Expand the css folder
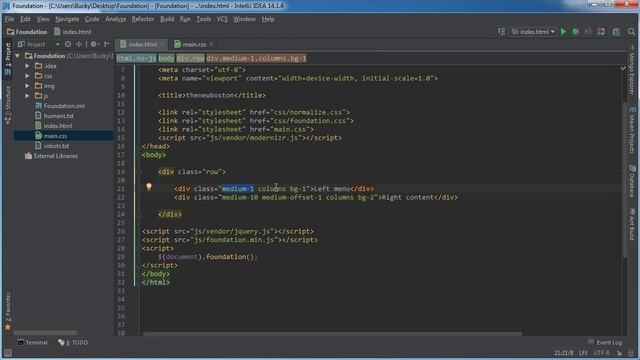The width and height of the screenshot is (640, 360). pos(27,76)
